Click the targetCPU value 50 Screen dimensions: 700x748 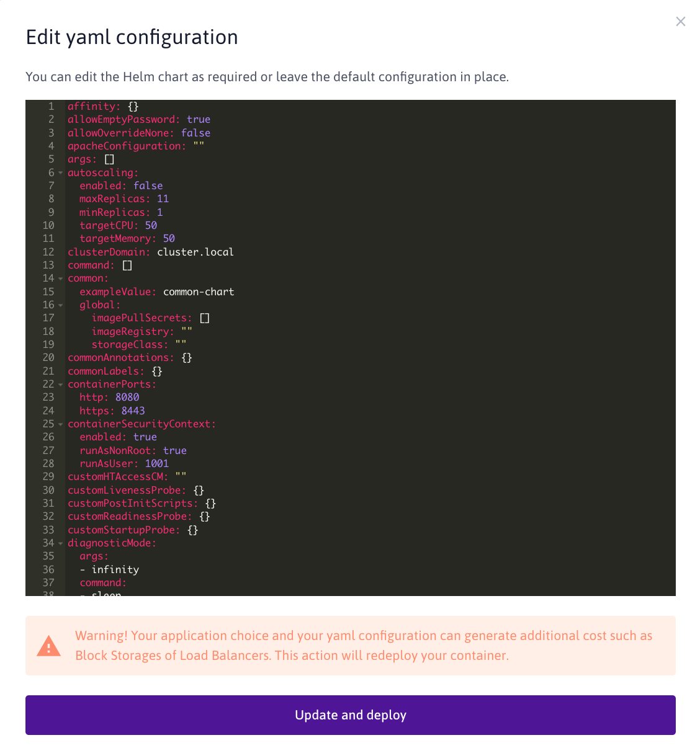click(151, 226)
